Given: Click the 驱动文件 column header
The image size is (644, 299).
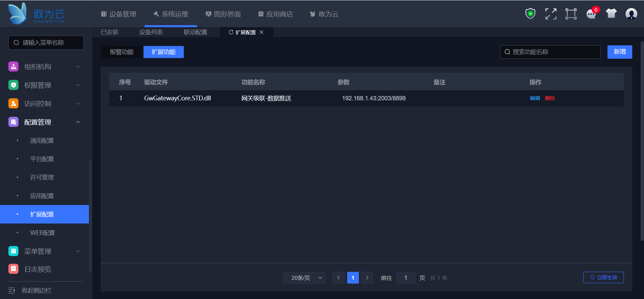Looking at the screenshot, I should [156, 82].
